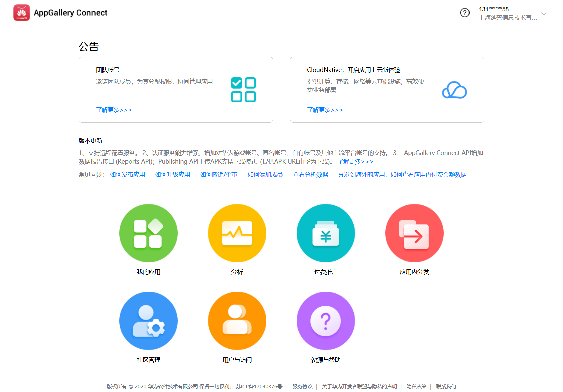The height and width of the screenshot is (392, 563).
Task: Click the 我的应用 label
Action: pos(148,272)
